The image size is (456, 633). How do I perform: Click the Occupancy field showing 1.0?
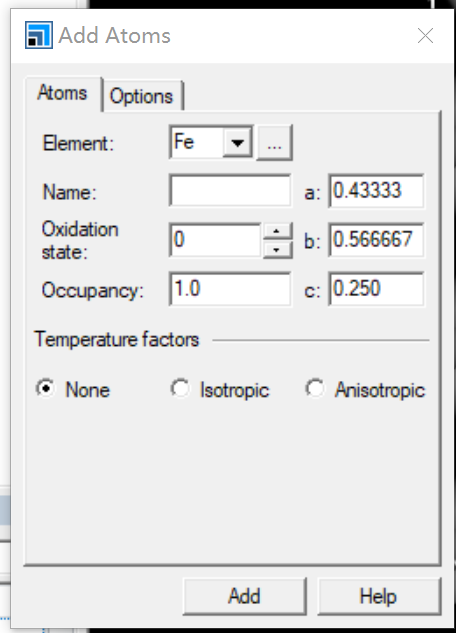click(230, 289)
